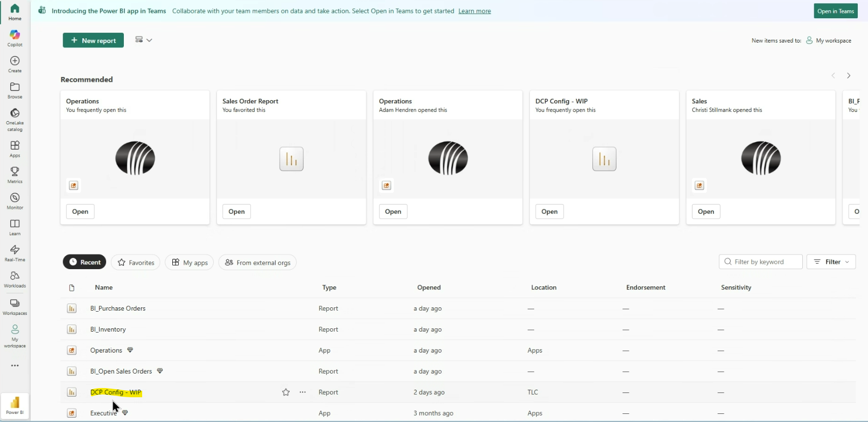Open Real-Time hub in the sidebar
The width and height of the screenshot is (868, 422).
[x=15, y=253]
